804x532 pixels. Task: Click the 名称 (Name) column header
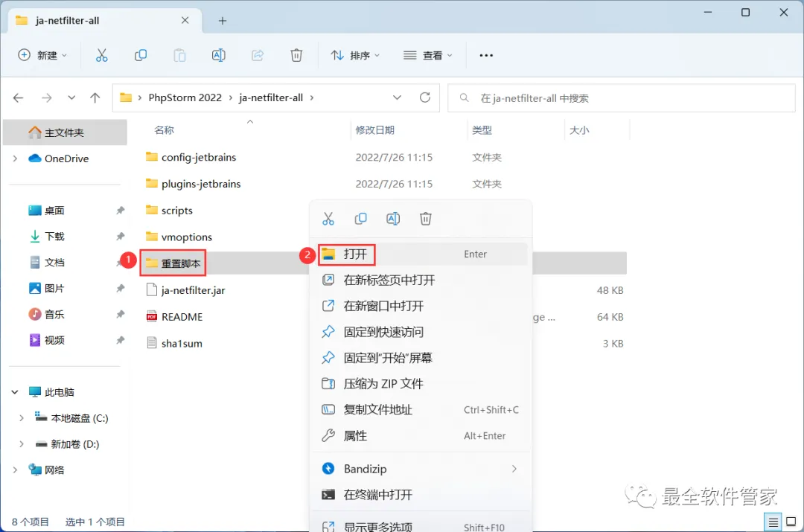click(x=164, y=130)
